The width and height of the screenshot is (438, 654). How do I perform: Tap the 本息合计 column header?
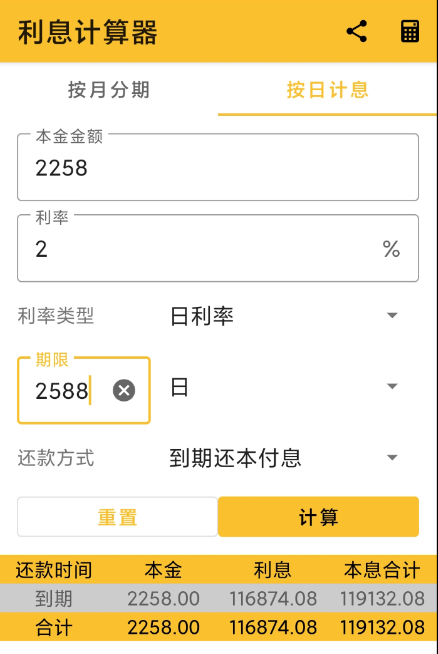tap(382, 570)
